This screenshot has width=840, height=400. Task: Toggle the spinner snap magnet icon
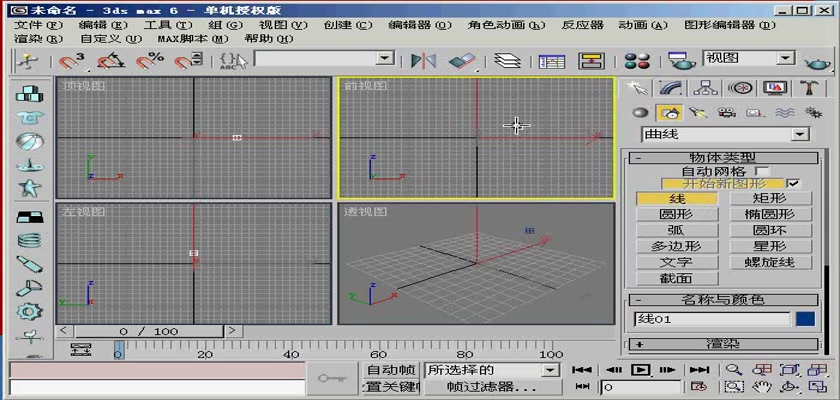pos(189,61)
